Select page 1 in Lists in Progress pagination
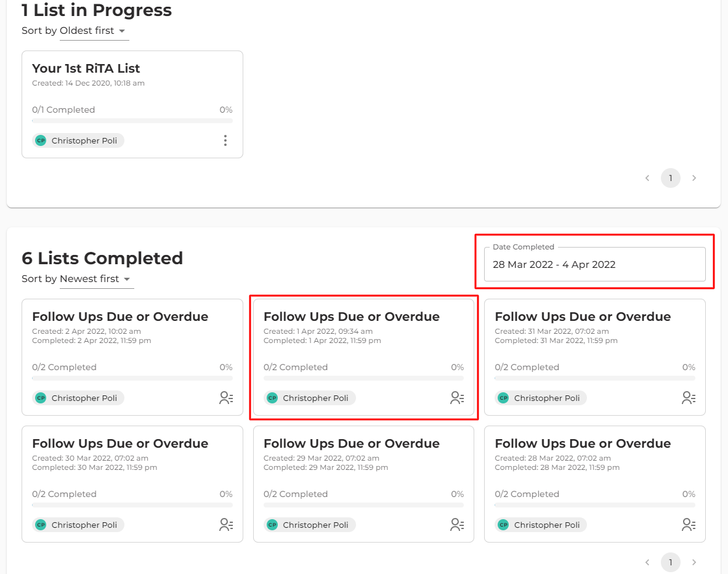The height and width of the screenshot is (574, 728). pyautogui.click(x=671, y=178)
